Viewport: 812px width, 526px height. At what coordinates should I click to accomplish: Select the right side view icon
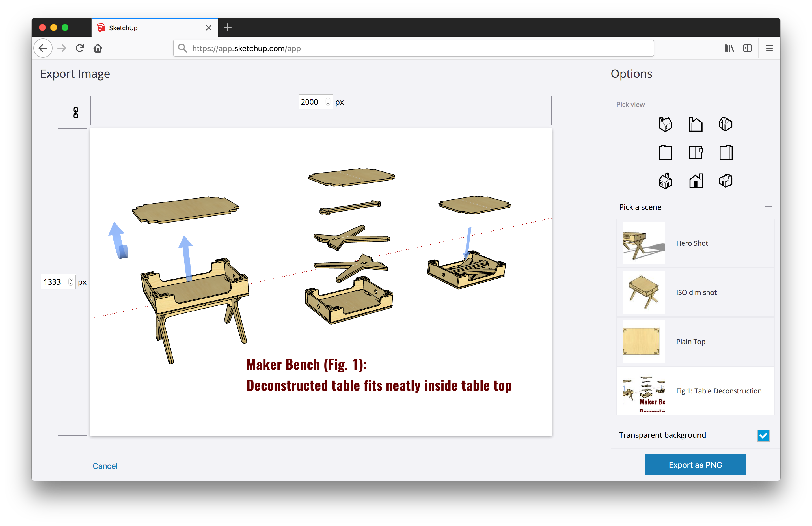point(725,153)
